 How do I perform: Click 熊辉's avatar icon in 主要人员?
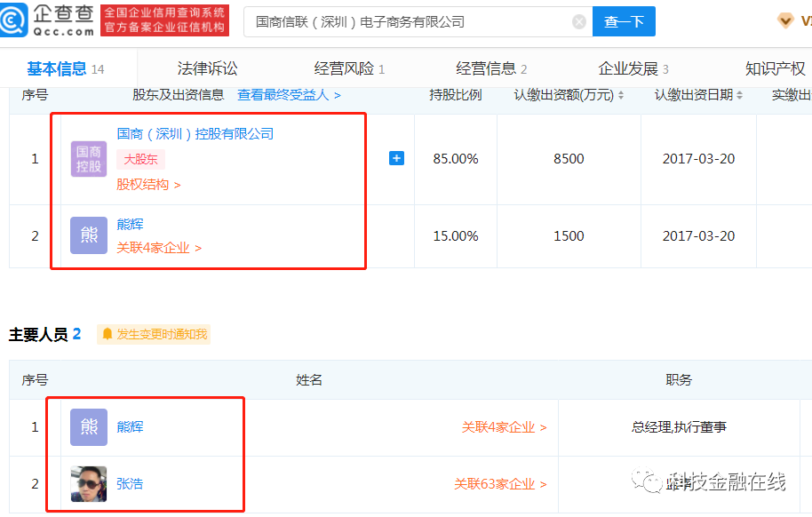[88, 426]
